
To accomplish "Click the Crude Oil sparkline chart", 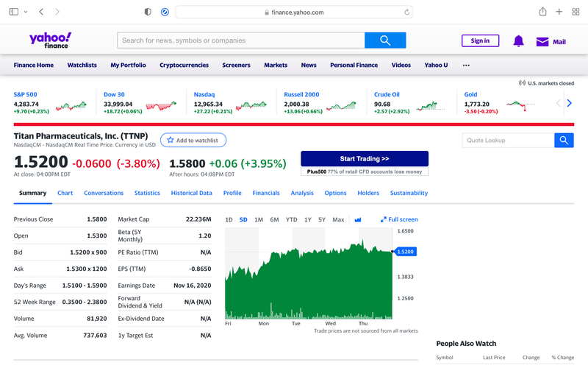I will click(x=431, y=106).
